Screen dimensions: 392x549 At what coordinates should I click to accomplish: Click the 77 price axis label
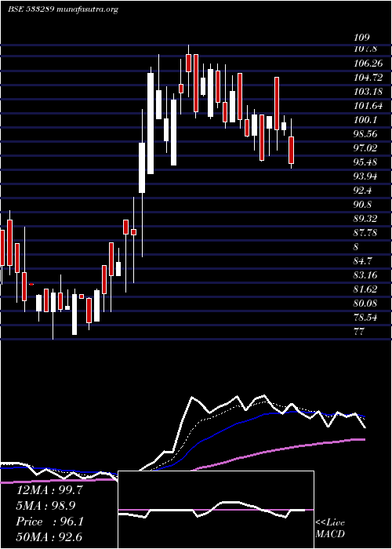359,332
